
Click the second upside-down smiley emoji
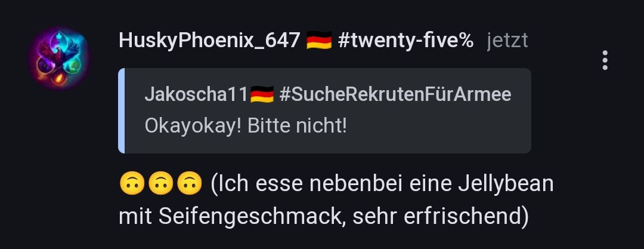(160, 184)
